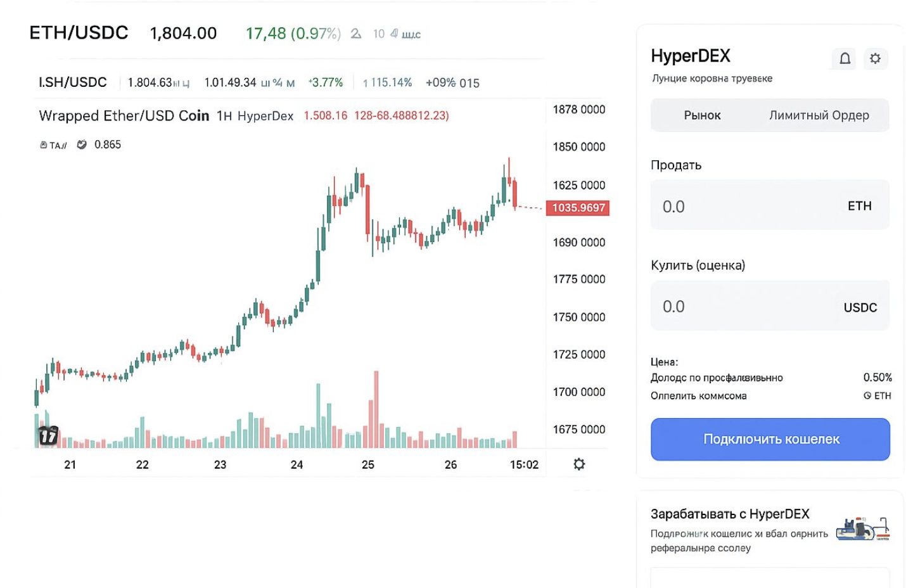Open the 1H timeframe selector on chart

pyautogui.click(x=224, y=116)
